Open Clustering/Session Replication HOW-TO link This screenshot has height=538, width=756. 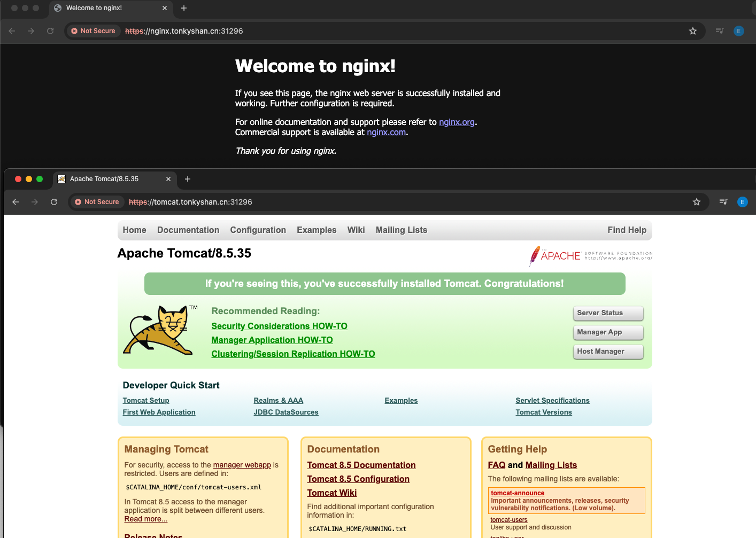[293, 354]
